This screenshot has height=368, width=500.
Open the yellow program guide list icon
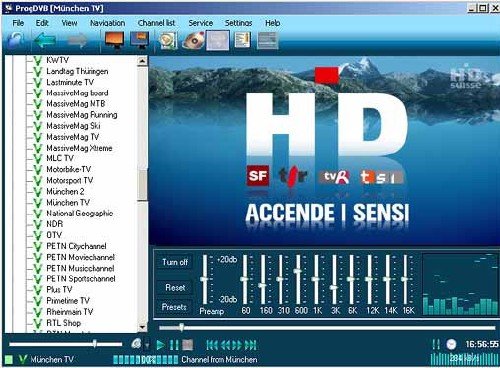point(242,40)
